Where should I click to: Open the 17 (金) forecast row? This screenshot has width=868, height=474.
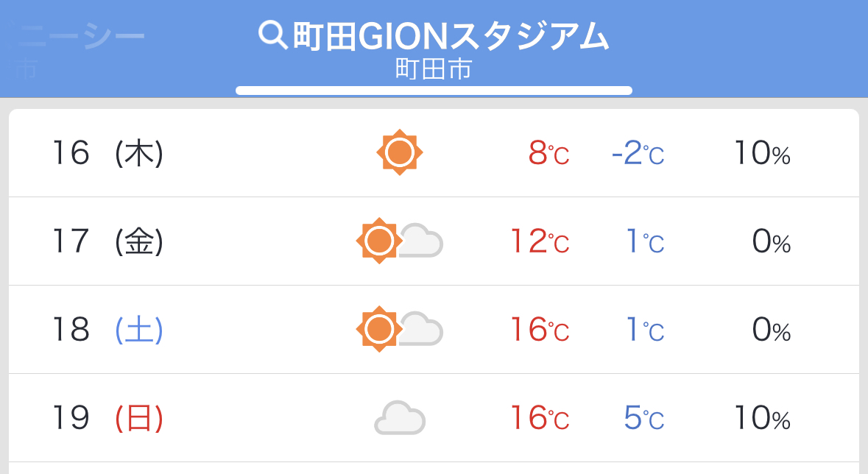click(434, 241)
